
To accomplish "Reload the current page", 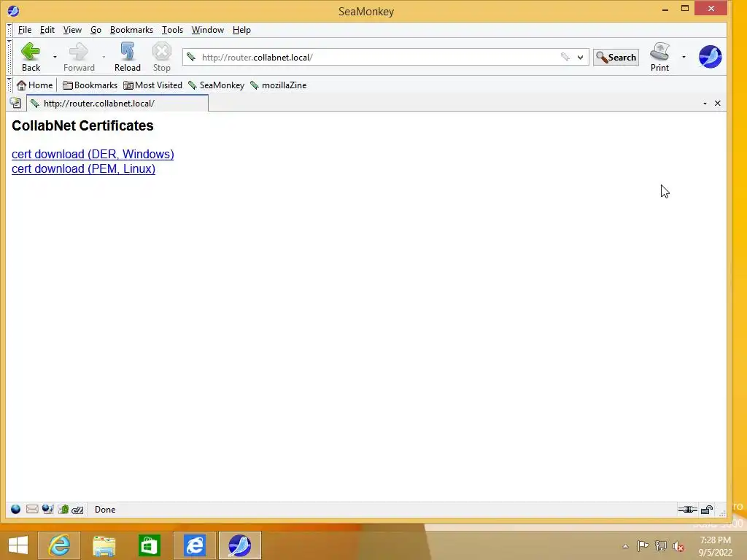I will (x=127, y=57).
